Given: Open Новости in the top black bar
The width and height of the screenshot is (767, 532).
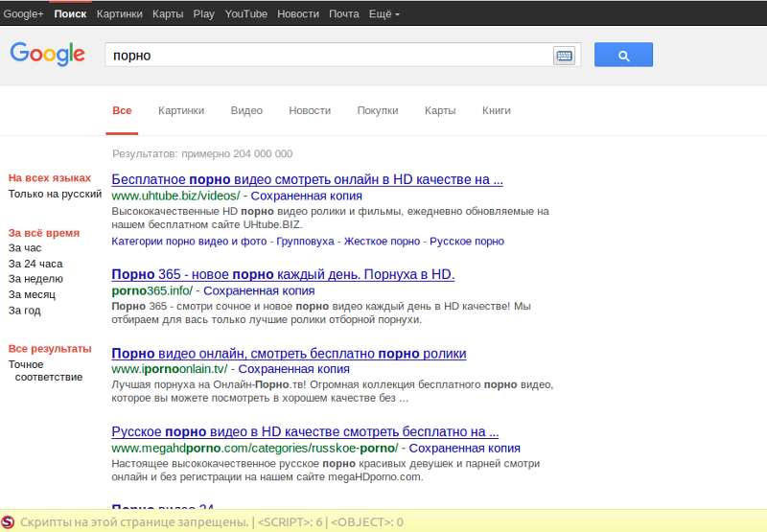Looking at the screenshot, I should (298, 14).
